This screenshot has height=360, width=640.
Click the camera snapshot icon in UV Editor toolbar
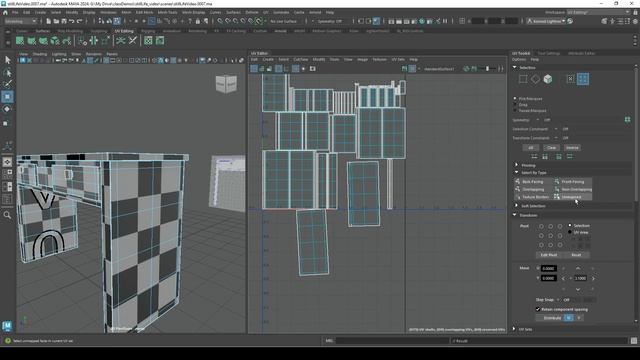[x=313, y=69]
